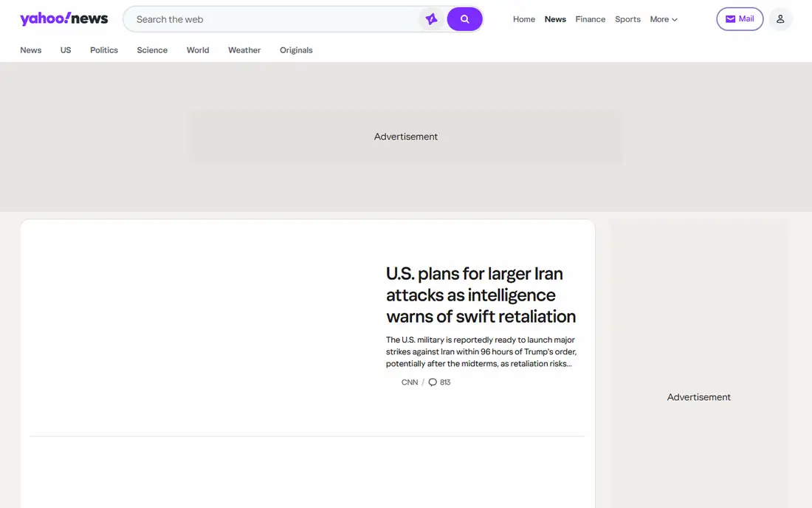Open the 813 comments count
Viewport: 812px width, 508px height.
pos(445,382)
